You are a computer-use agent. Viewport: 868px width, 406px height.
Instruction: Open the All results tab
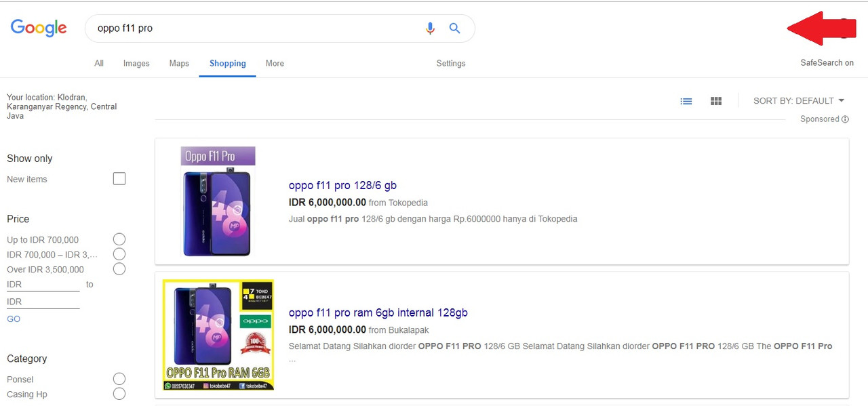click(x=99, y=63)
